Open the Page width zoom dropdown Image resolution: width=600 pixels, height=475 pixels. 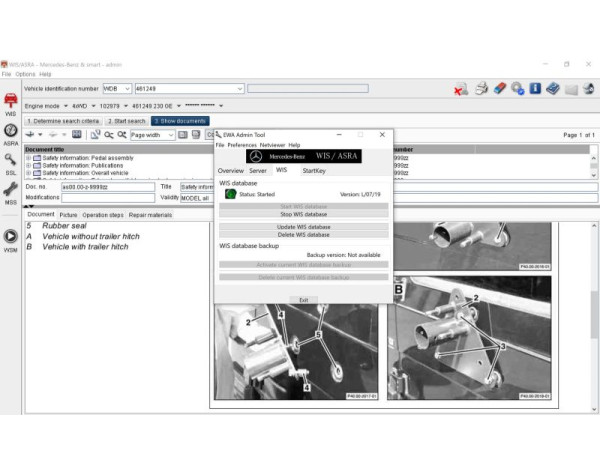[x=171, y=134]
